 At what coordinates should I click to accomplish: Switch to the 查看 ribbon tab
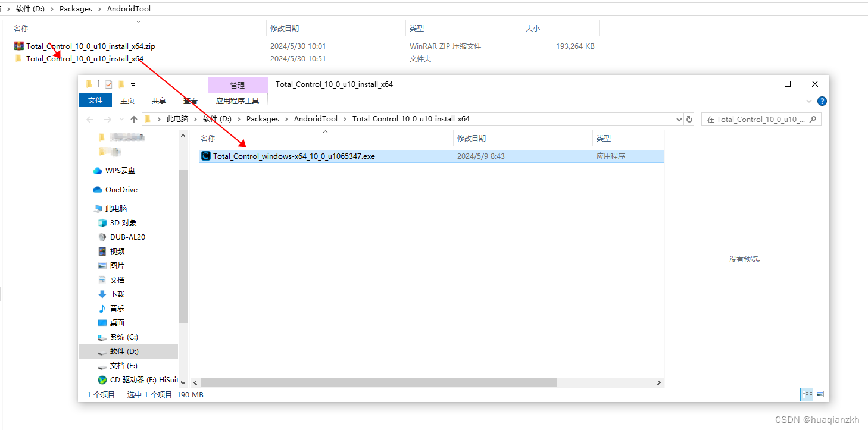[191, 101]
